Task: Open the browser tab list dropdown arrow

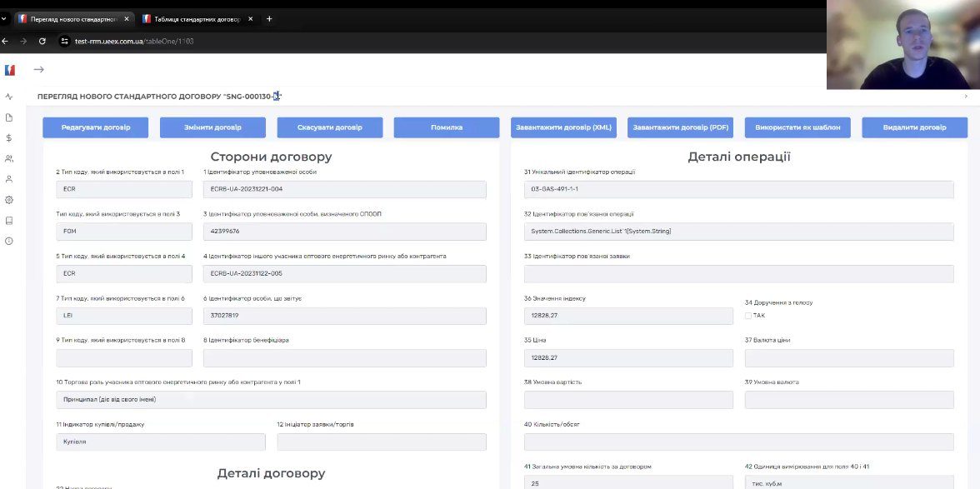Action: click(x=4, y=19)
